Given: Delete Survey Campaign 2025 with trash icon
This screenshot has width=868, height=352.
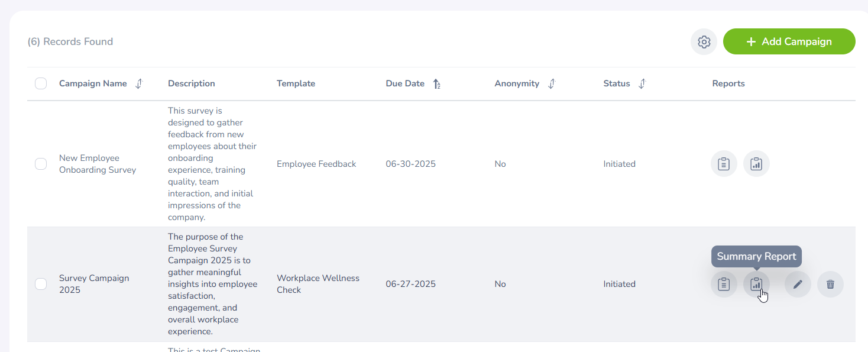Looking at the screenshot, I should click(x=830, y=284).
